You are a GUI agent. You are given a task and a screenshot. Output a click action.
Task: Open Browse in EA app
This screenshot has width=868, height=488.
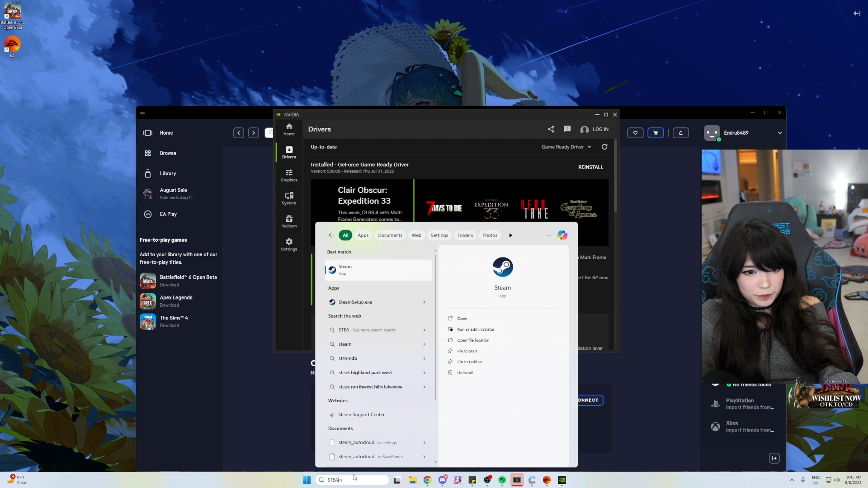click(168, 153)
